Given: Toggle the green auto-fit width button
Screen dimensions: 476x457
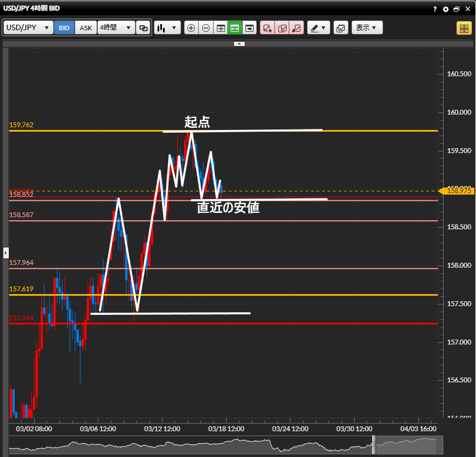Looking at the screenshot, I should [235, 28].
